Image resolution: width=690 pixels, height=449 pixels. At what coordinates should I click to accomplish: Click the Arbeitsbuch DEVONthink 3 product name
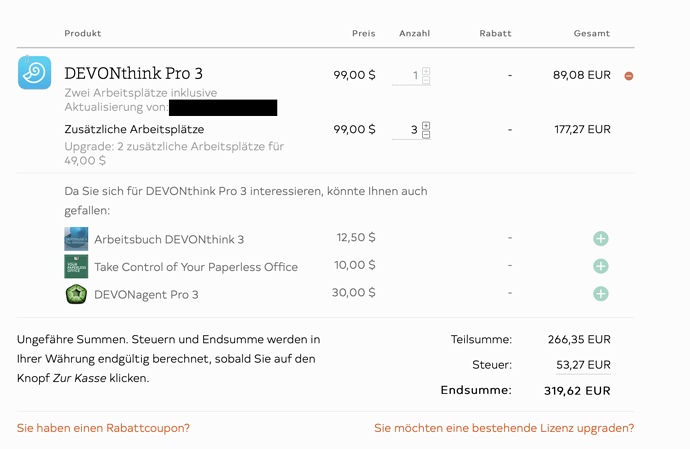(169, 239)
